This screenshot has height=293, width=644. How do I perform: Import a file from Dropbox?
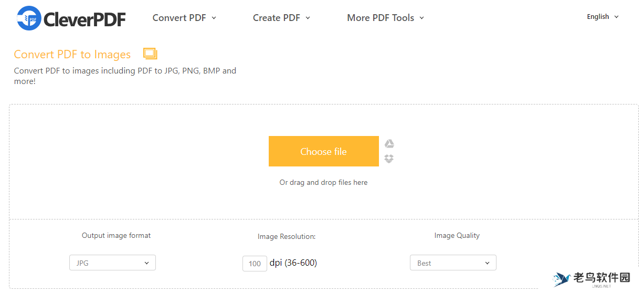tap(389, 159)
